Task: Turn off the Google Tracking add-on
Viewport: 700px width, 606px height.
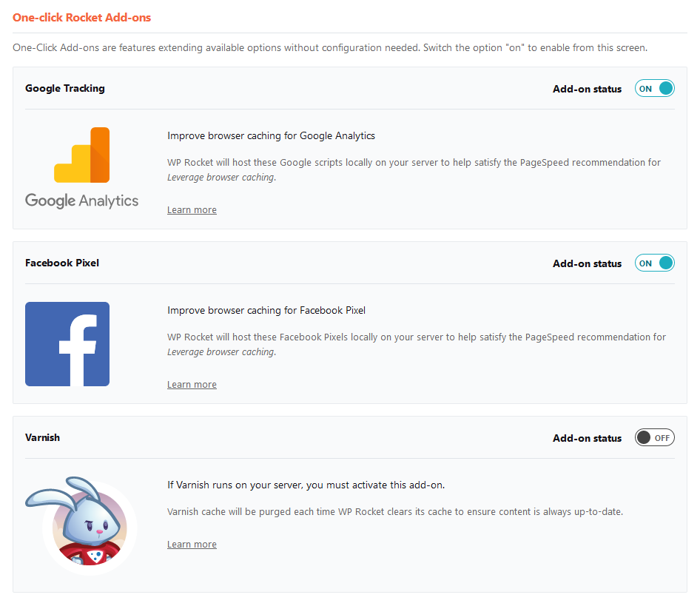Action: coord(654,88)
